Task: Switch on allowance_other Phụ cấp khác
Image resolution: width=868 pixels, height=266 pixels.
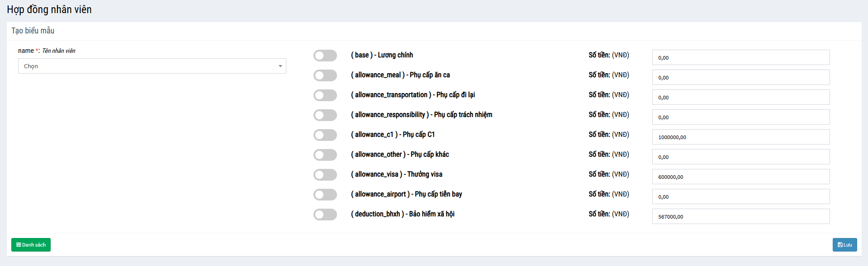Action: coord(325,155)
